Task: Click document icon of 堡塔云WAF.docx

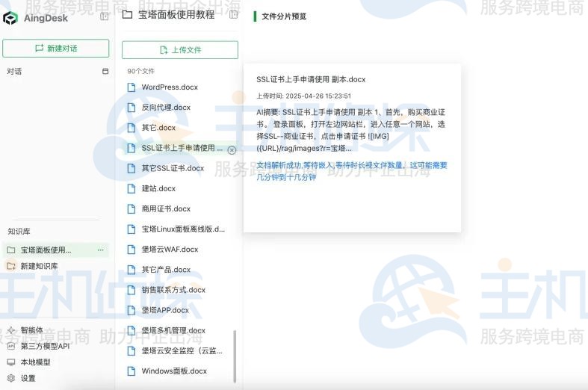Action: (131, 249)
